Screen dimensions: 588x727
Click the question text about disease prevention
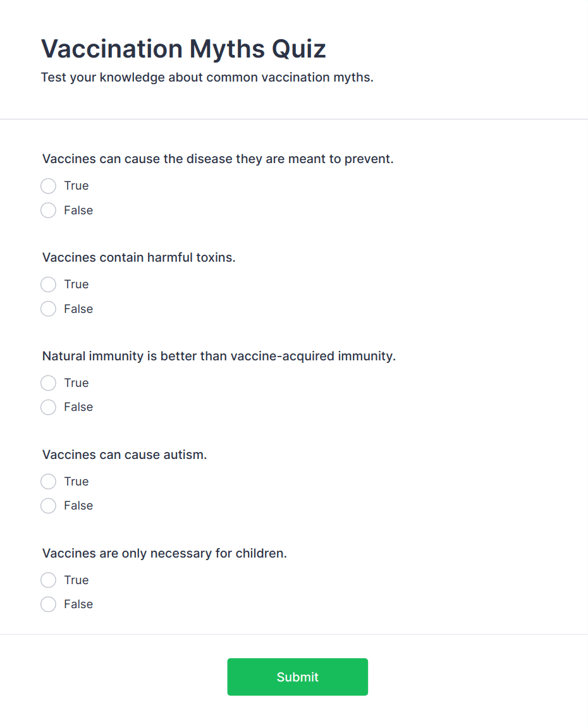click(x=217, y=159)
